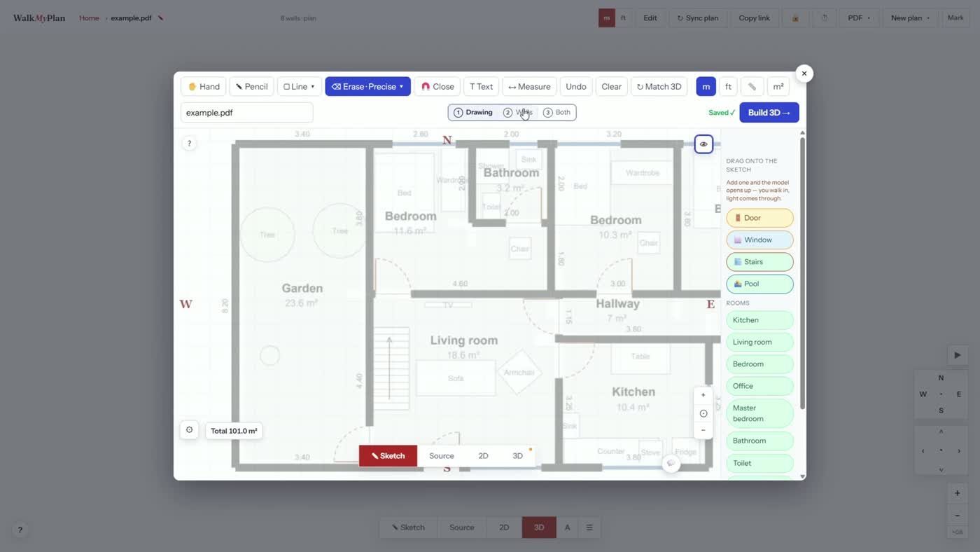Screen dimensions: 980x552
Task: Click the target icon beside Total area
Action: (x=189, y=430)
